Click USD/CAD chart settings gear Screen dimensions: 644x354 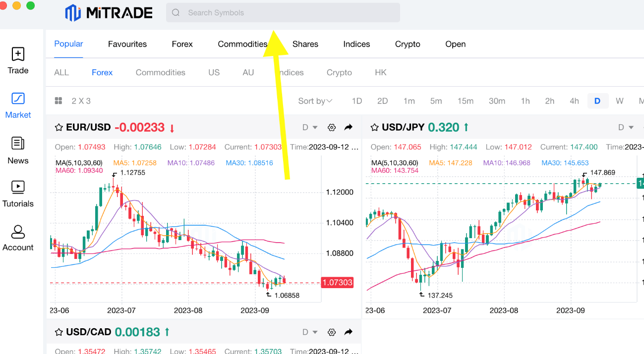click(x=332, y=332)
